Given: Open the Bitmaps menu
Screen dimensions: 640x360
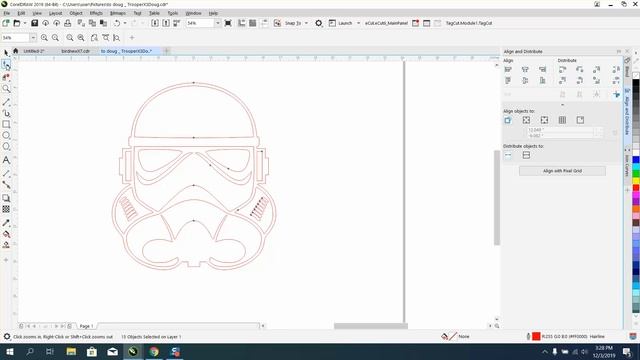Looking at the screenshot, I should (118, 13).
